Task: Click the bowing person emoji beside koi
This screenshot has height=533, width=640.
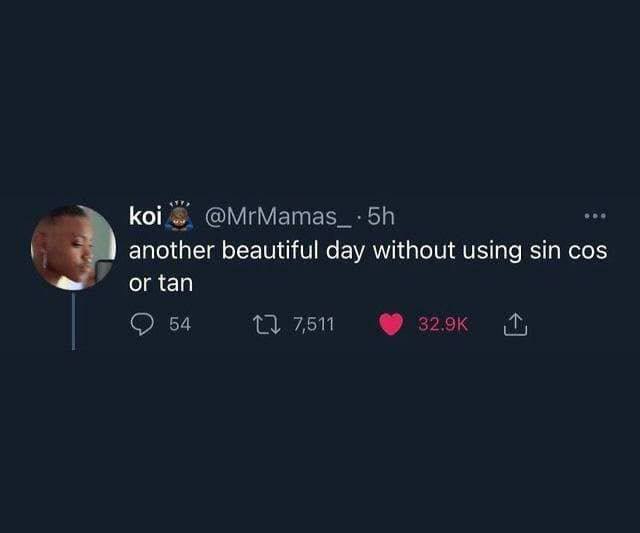Action: point(178,216)
